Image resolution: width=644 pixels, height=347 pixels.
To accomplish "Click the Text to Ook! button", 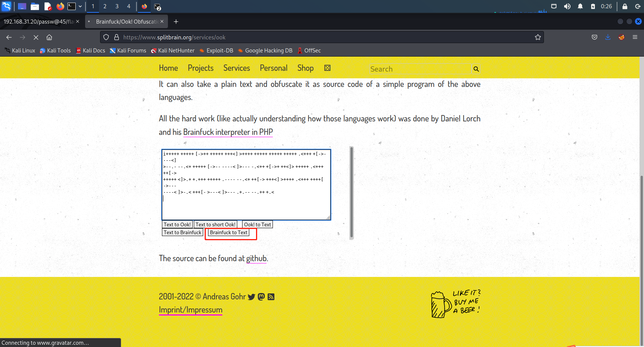I will [x=177, y=224].
